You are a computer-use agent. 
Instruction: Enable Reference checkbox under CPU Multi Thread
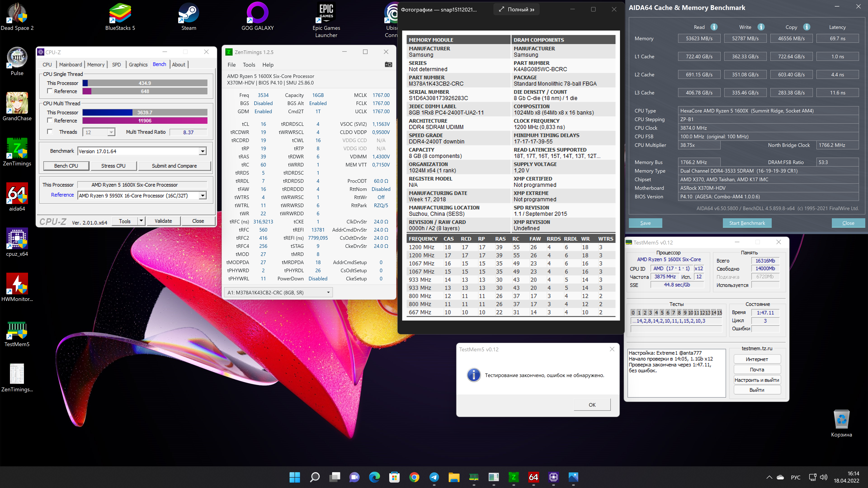pos(50,120)
